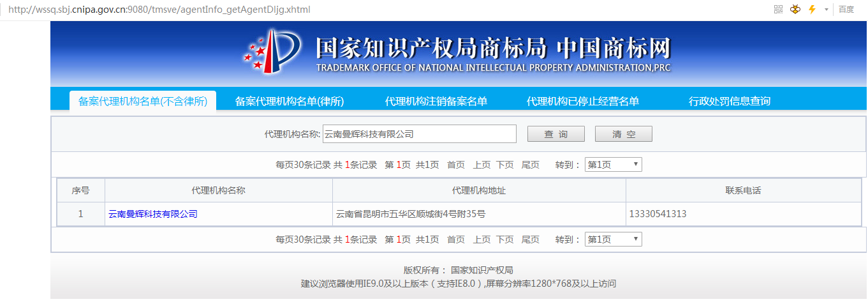
Task: Switch to 备案代理机构名单(律所) tab
Action: coord(290,101)
